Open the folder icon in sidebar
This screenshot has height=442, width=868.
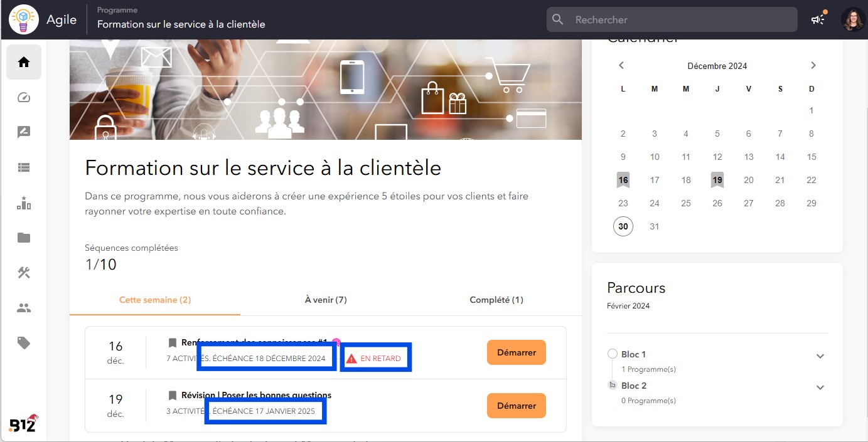tap(24, 238)
